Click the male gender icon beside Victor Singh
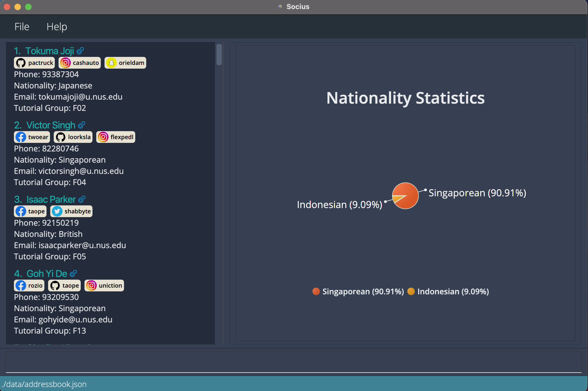The image size is (588, 391). (82, 125)
